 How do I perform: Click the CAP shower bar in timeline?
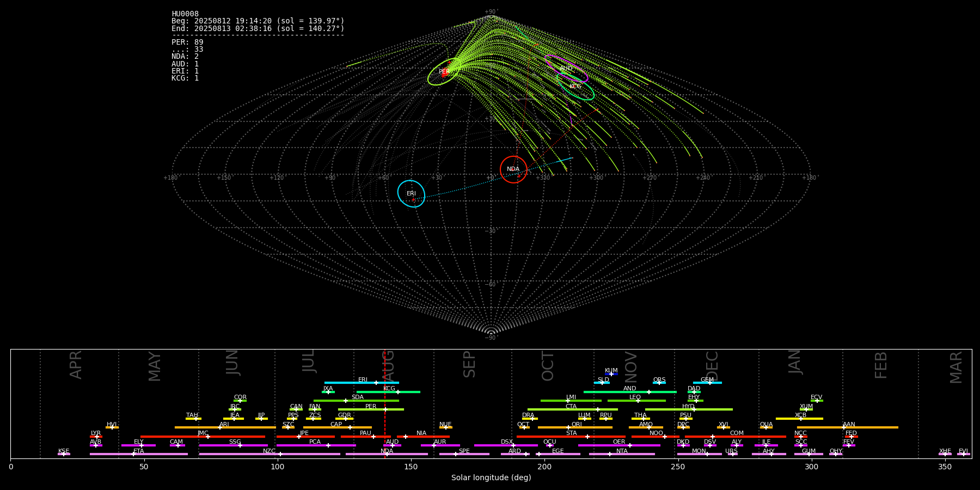[x=338, y=427]
